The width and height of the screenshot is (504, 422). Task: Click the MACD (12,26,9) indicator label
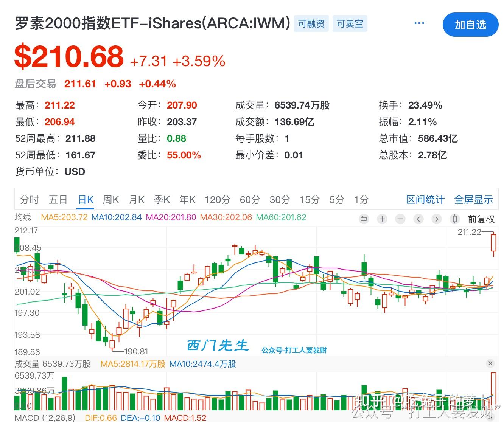(45, 418)
